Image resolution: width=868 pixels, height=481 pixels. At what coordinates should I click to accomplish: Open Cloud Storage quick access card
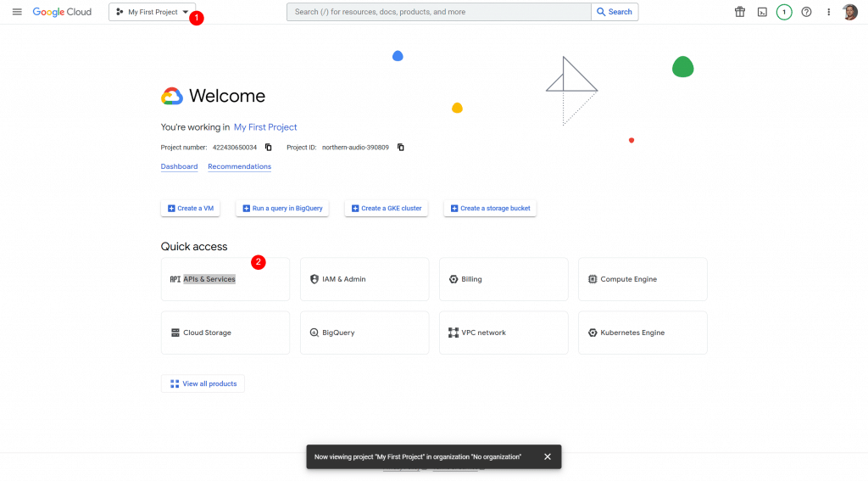(225, 333)
